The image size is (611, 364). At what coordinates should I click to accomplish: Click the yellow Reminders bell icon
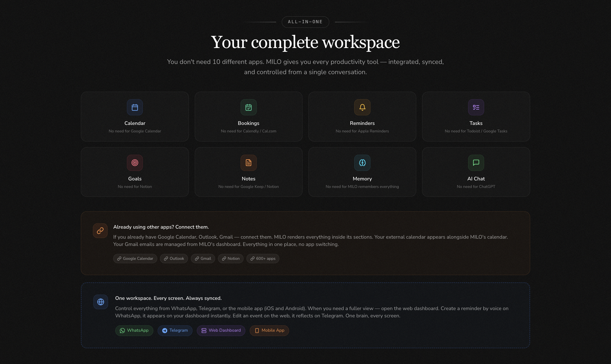(x=362, y=107)
